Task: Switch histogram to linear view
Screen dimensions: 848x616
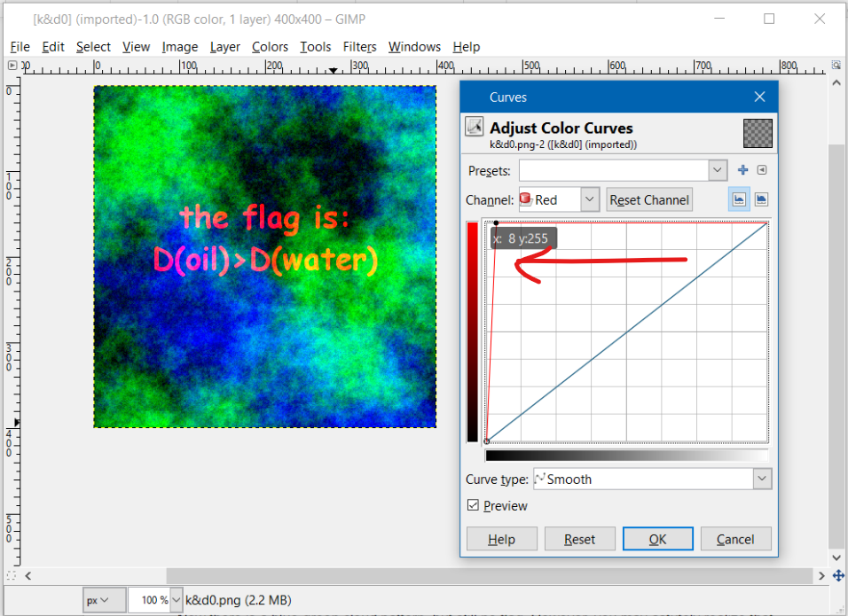Action: click(x=739, y=199)
